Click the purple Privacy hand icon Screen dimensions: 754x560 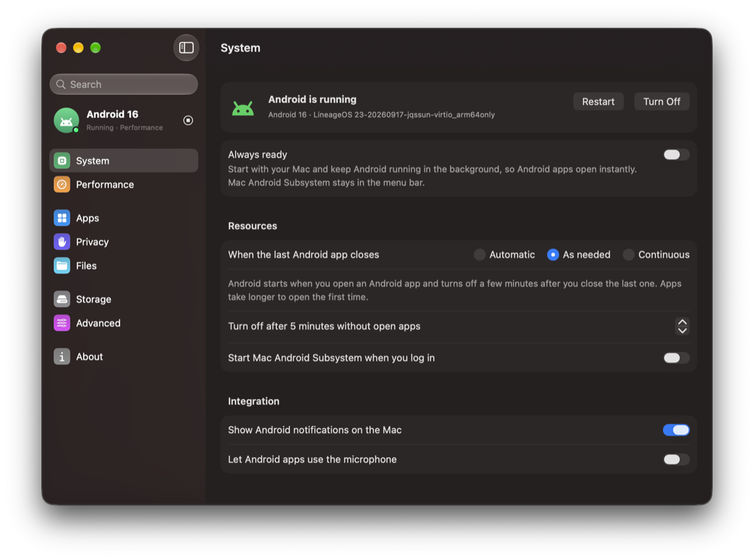(x=62, y=242)
